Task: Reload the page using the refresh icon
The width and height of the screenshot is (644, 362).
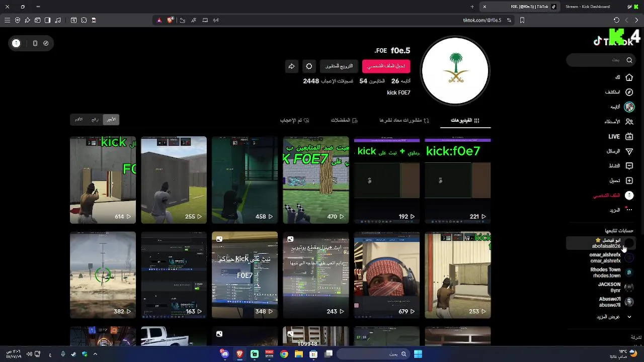Action: (616, 20)
